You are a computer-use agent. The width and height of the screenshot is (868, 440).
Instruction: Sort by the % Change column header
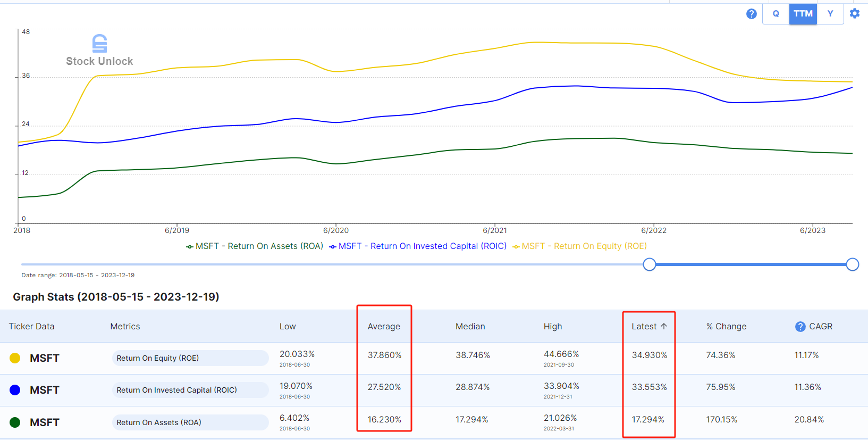(x=726, y=327)
